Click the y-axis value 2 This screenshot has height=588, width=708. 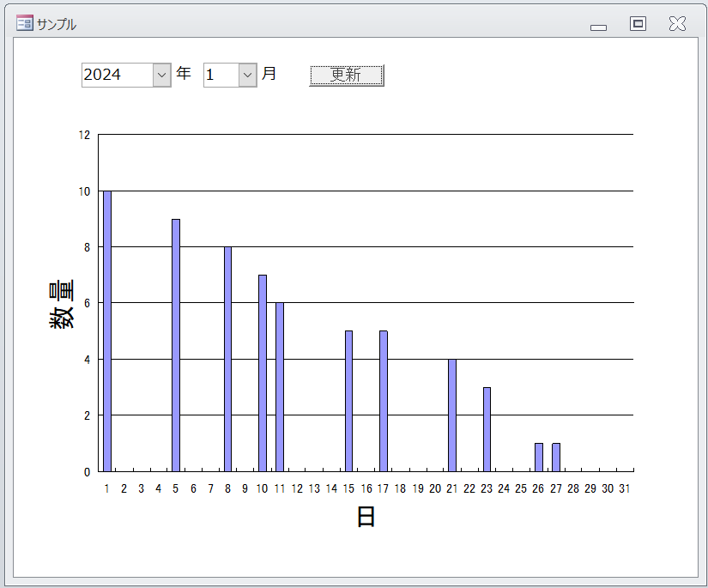point(88,416)
